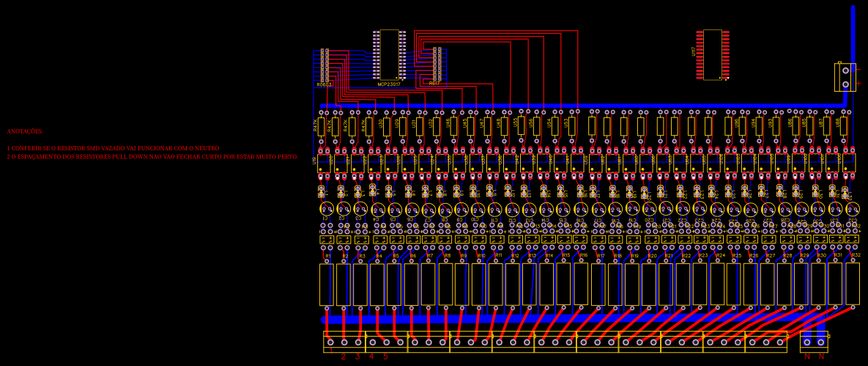Click terminal block pad numbered 1
Image resolution: width=868 pixels, height=366 pixels.
pos(330,342)
